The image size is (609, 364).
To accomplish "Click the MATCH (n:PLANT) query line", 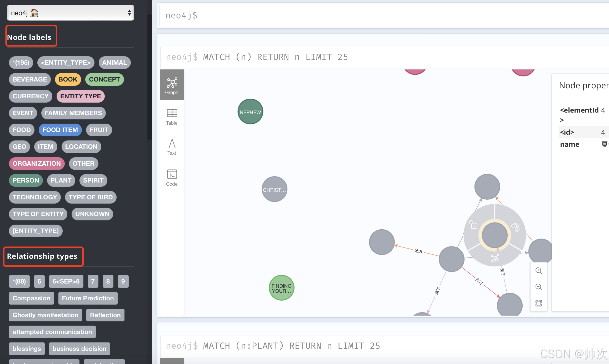I will coord(292,346).
